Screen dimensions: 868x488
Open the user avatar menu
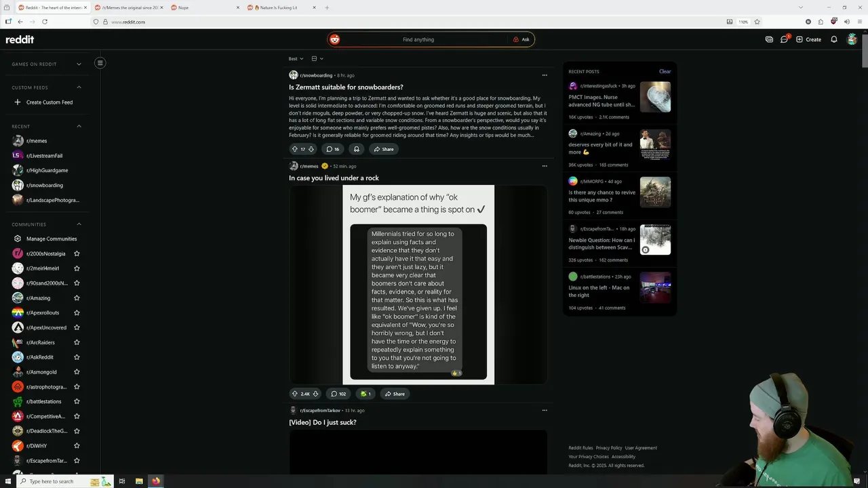[852, 39]
